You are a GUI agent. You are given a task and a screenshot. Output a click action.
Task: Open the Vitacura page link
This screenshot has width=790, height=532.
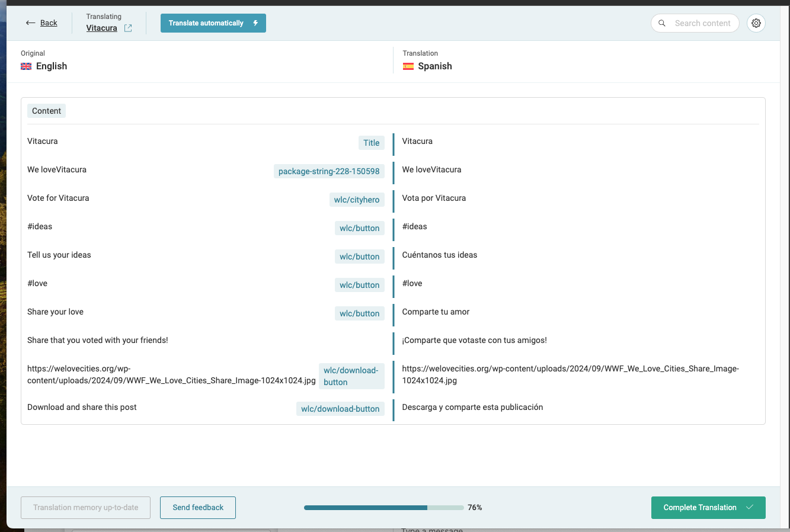pos(101,28)
